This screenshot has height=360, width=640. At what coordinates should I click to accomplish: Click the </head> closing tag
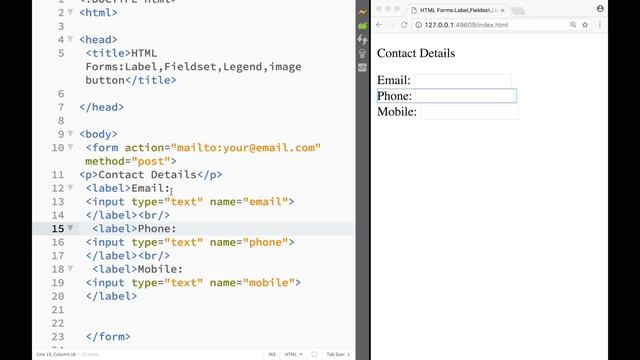tap(102, 107)
